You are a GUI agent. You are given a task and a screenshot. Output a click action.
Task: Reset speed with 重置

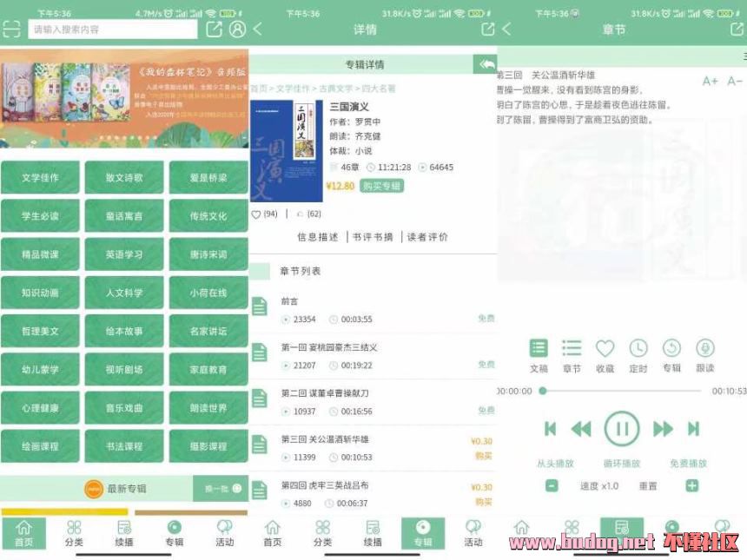click(648, 486)
